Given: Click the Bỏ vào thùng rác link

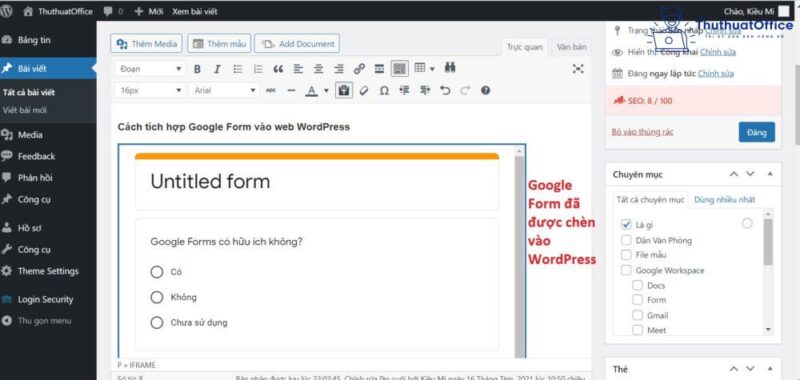Looking at the screenshot, I should click(642, 132).
